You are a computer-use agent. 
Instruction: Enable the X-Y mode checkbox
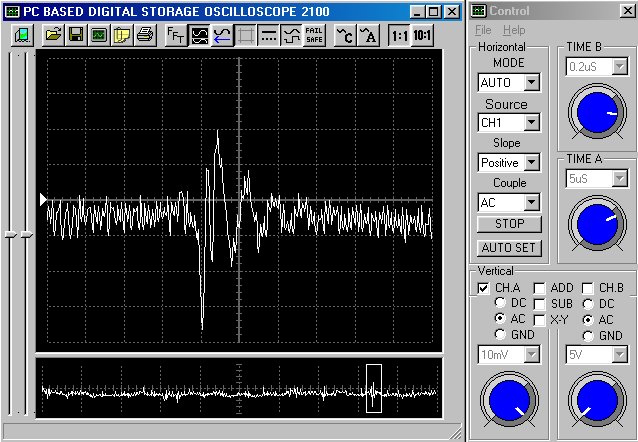(x=540, y=318)
